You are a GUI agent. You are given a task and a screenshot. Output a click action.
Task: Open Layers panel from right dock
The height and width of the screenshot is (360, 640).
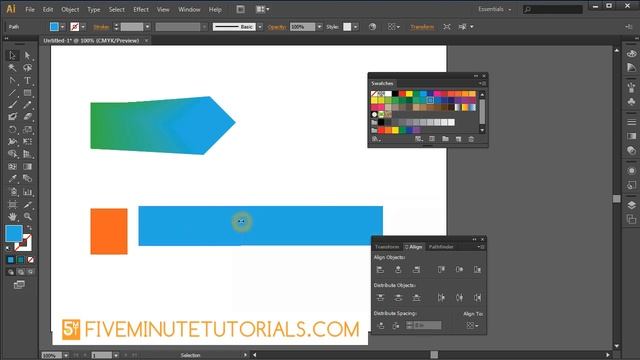tap(631, 205)
